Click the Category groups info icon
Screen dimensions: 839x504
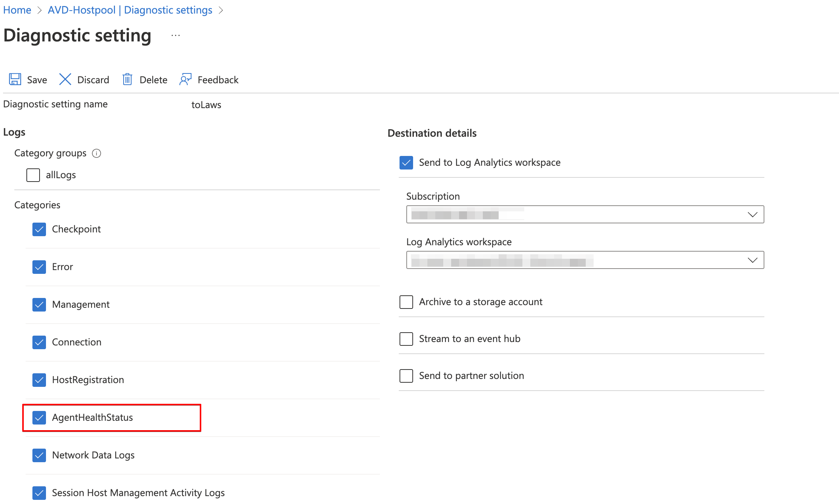pyautogui.click(x=96, y=153)
